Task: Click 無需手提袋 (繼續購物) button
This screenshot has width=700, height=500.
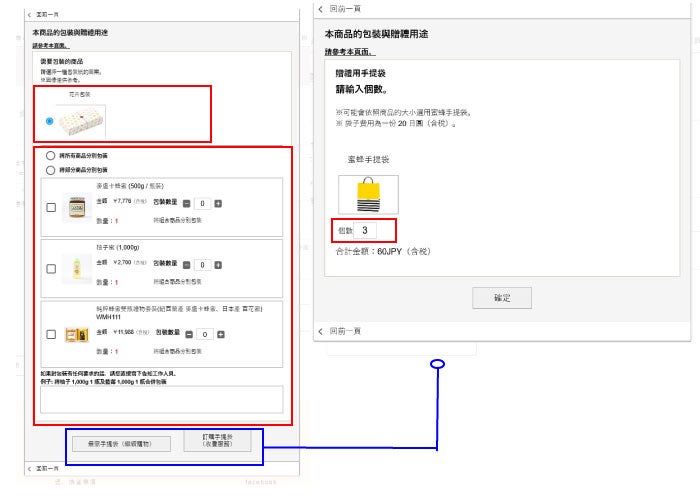Action: pos(118,442)
